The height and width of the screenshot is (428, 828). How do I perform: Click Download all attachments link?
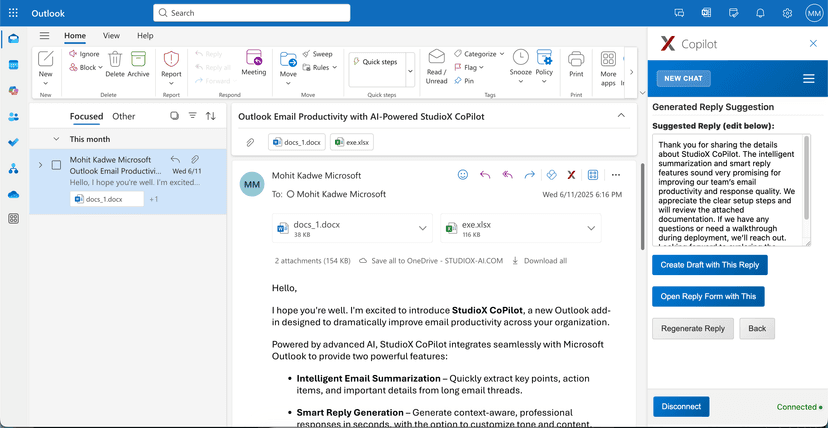point(540,261)
